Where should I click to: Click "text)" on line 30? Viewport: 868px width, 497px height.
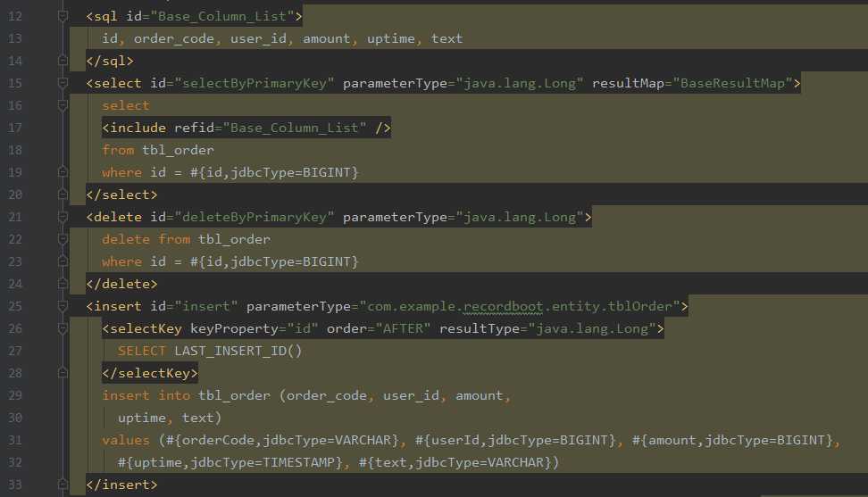(x=202, y=418)
